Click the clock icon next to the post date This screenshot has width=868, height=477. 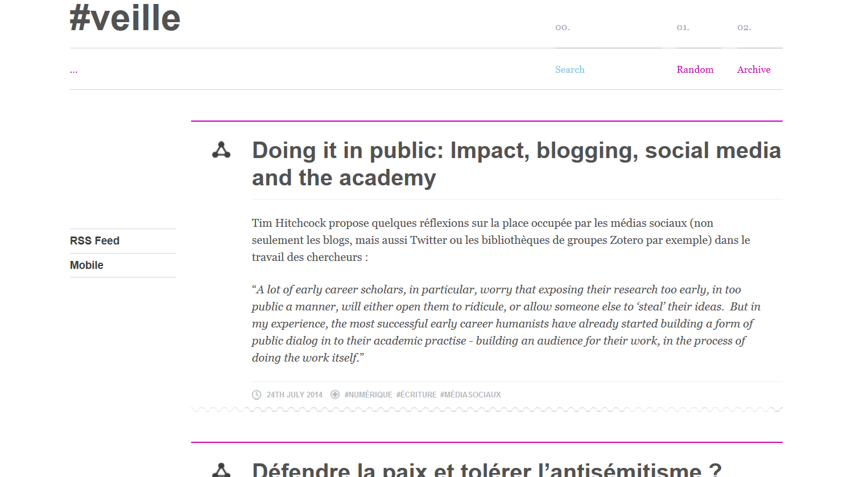[x=257, y=395]
